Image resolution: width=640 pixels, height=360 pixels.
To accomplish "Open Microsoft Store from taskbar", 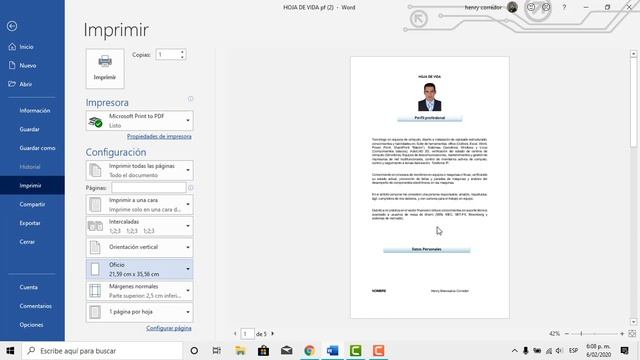I will click(x=263, y=351).
